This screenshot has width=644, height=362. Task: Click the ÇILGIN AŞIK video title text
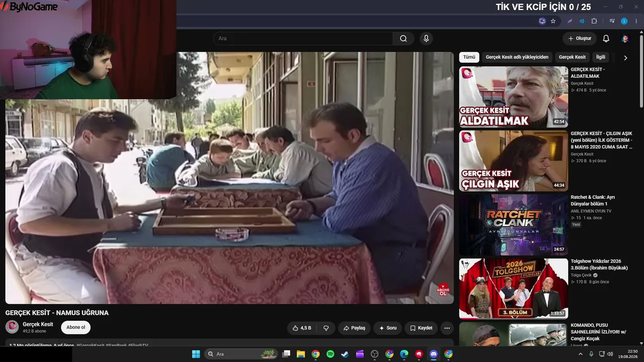point(601,140)
